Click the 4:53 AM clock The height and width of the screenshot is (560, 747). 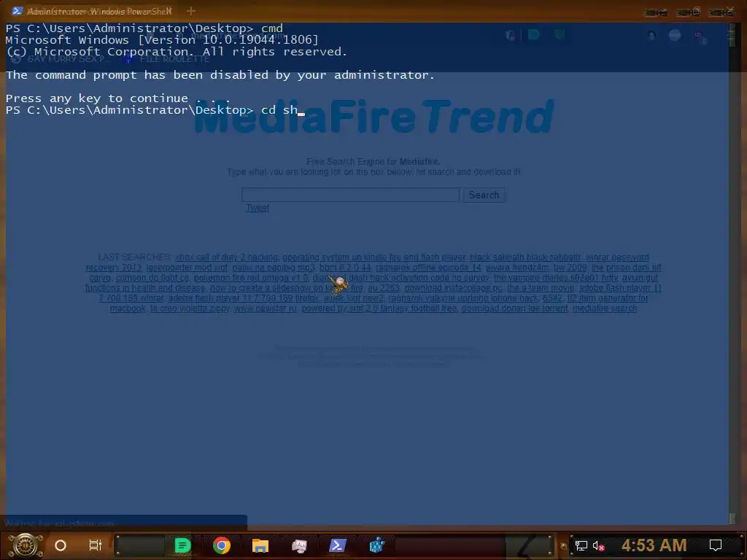pyautogui.click(x=654, y=545)
